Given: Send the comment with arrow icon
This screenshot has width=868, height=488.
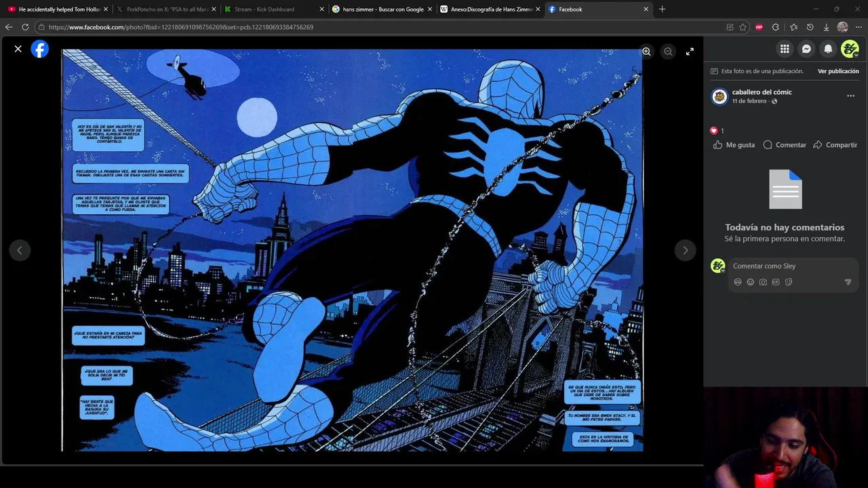Looking at the screenshot, I should 848,282.
